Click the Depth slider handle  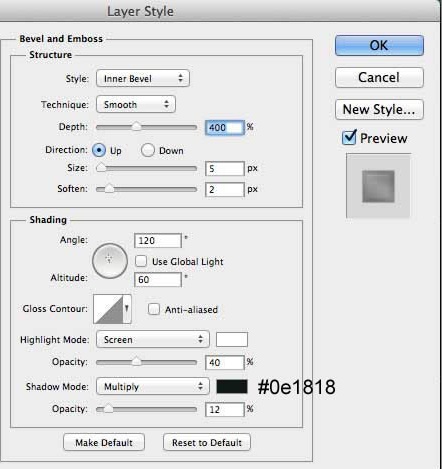tap(136, 127)
